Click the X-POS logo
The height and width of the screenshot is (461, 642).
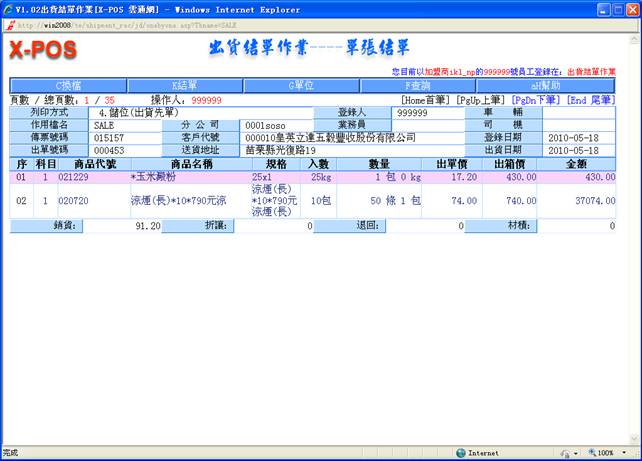(x=51, y=52)
